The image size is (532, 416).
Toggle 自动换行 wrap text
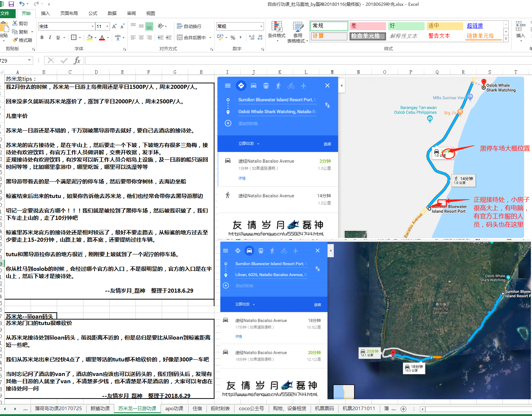click(x=189, y=26)
